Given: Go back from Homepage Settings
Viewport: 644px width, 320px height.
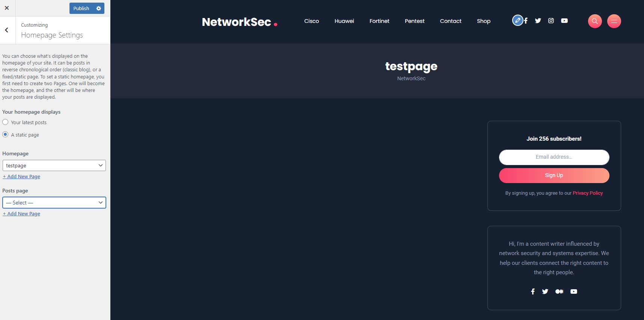Looking at the screenshot, I should coord(7,30).
